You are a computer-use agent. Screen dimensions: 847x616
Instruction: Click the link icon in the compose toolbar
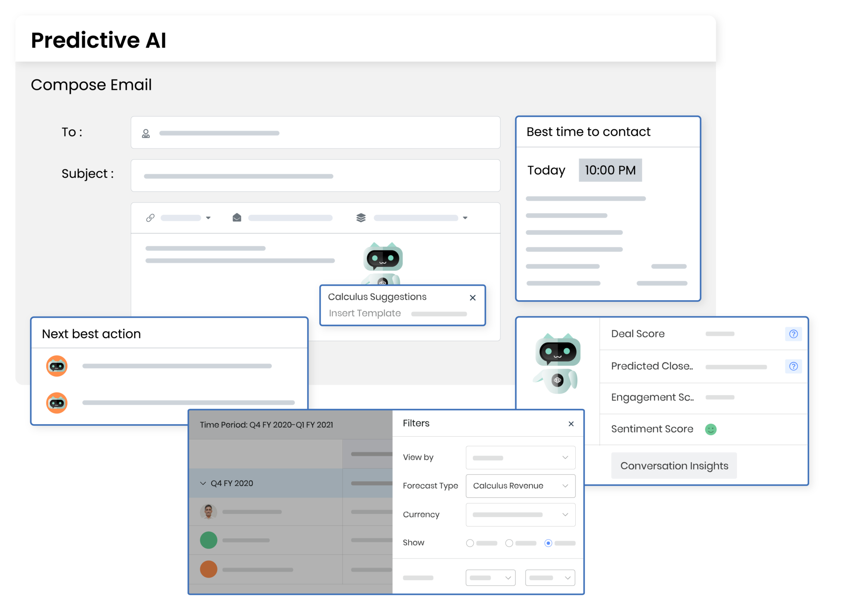pos(150,217)
